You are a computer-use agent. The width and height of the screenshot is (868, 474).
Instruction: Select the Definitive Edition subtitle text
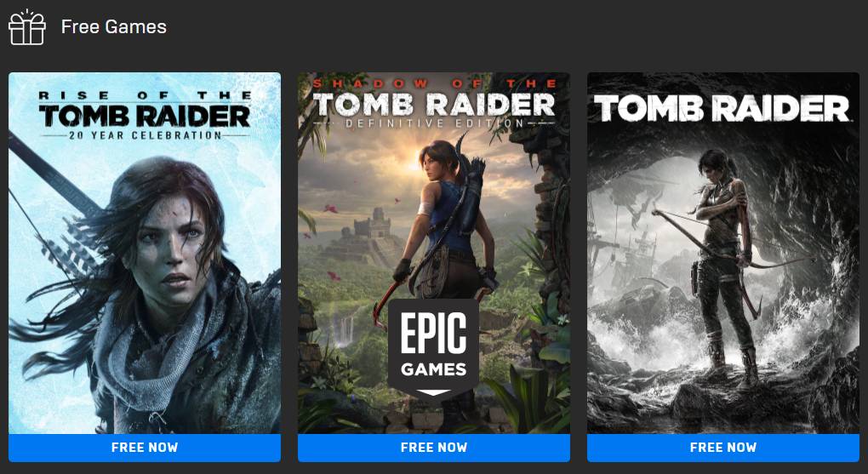pyautogui.click(x=434, y=123)
